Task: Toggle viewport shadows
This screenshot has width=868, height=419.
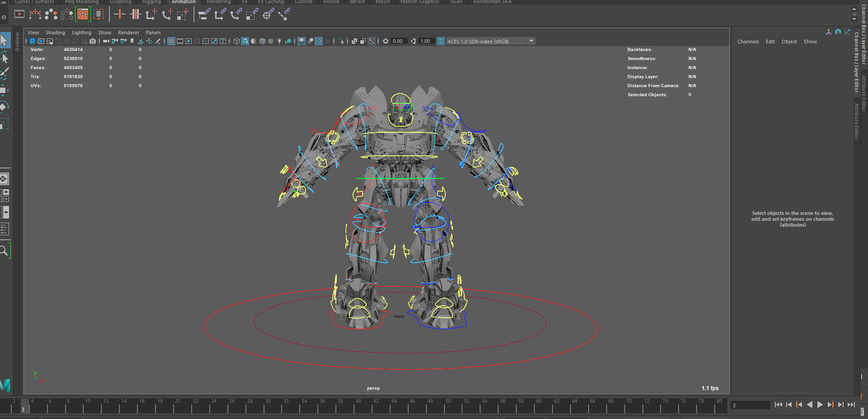Action: tap(288, 41)
